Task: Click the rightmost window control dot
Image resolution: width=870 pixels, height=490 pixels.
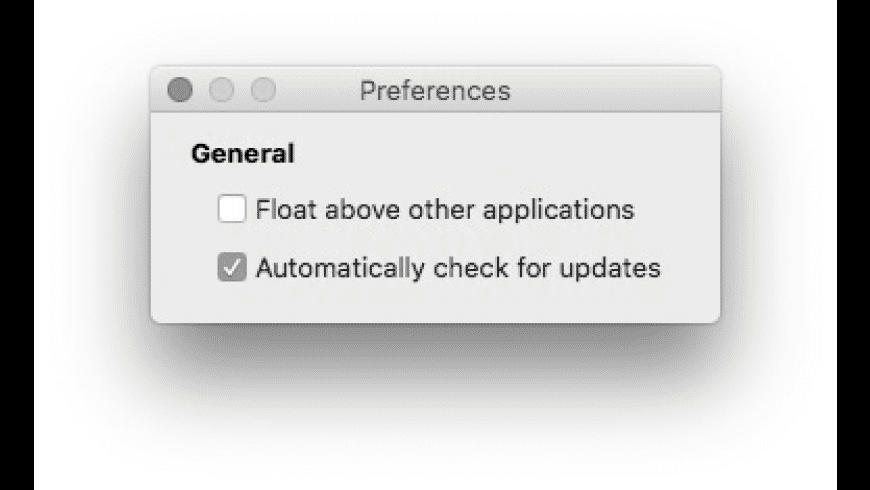Action: [x=262, y=91]
